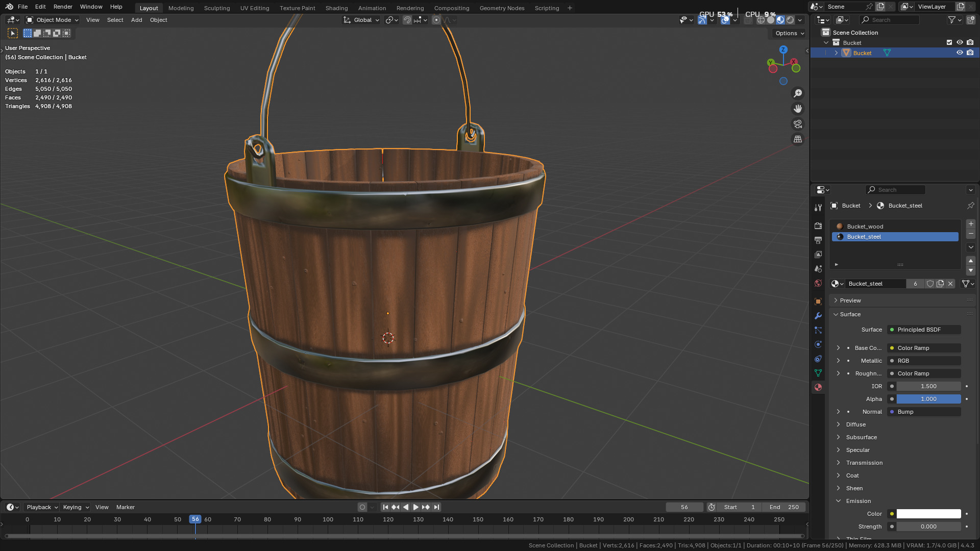This screenshot has width=980, height=551.
Task: Remove material slot with minus button
Action: point(971,234)
